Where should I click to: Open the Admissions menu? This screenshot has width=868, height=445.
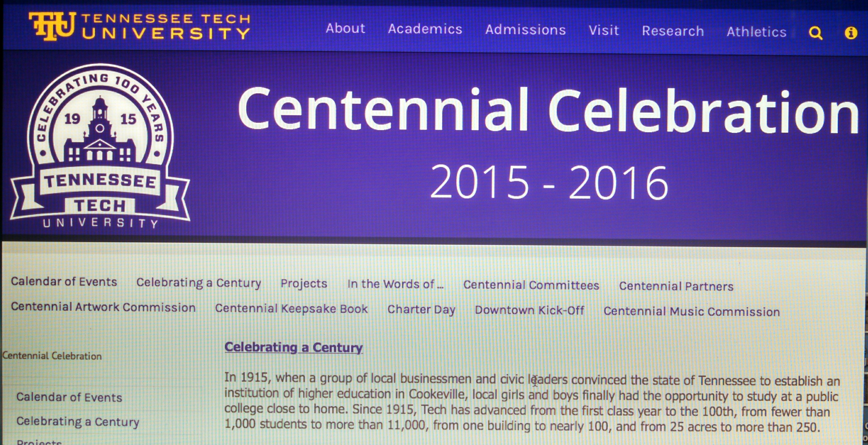(525, 30)
